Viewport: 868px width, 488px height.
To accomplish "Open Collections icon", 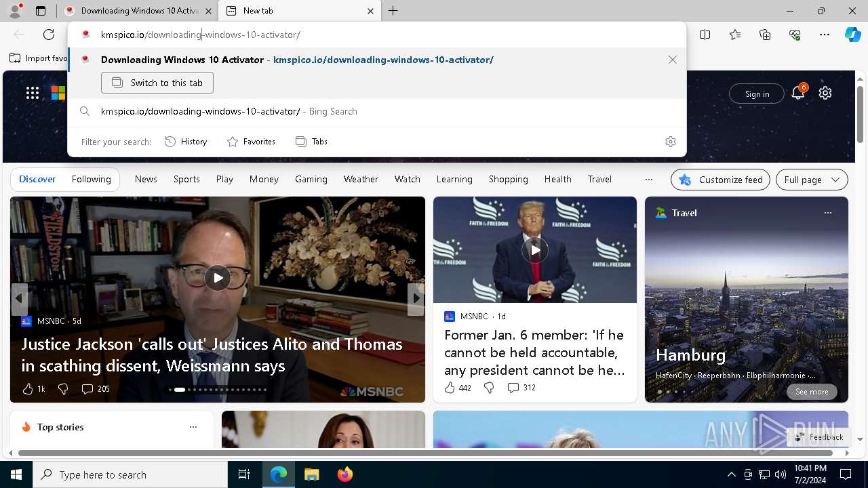I will tap(765, 35).
